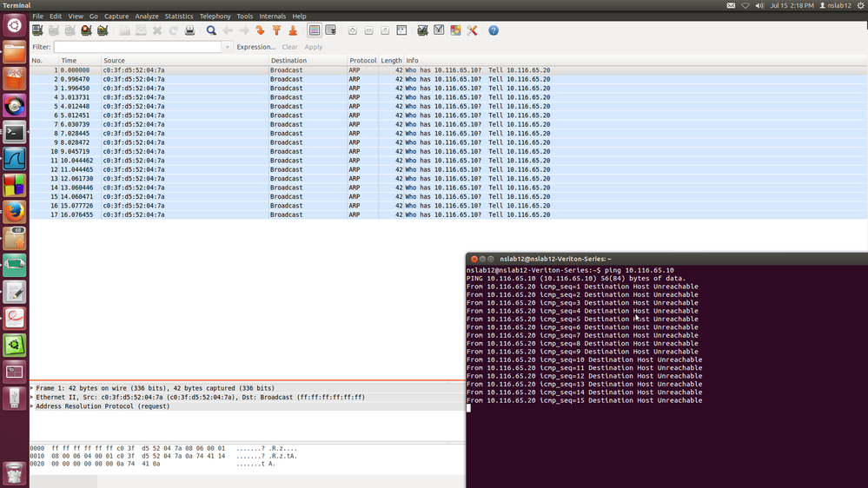Open the File menu
The height and width of the screenshot is (488, 868).
(37, 16)
